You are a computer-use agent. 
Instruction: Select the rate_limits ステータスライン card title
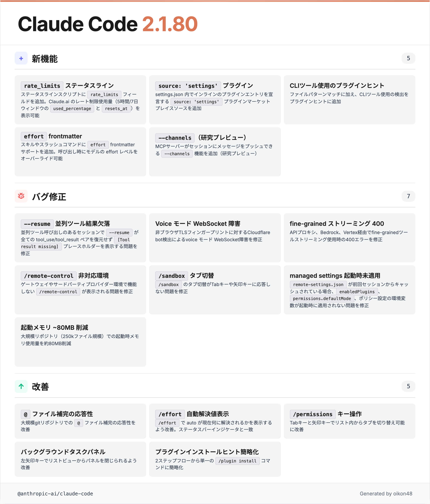(x=67, y=86)
